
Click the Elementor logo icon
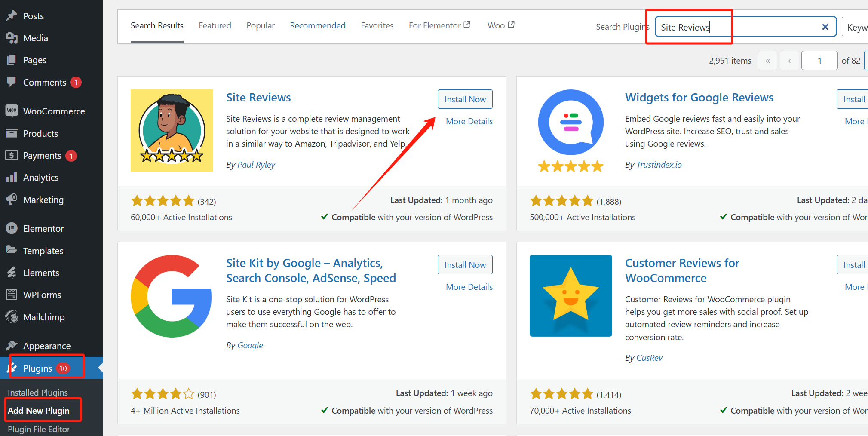pyautogui.click(x=12, y=228)
